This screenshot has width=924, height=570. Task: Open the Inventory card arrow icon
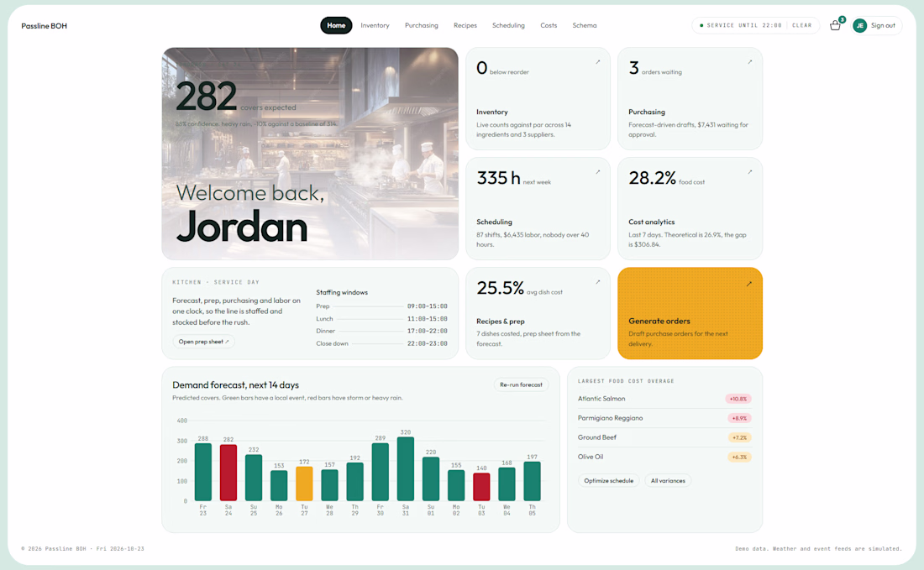coord(597,62)
